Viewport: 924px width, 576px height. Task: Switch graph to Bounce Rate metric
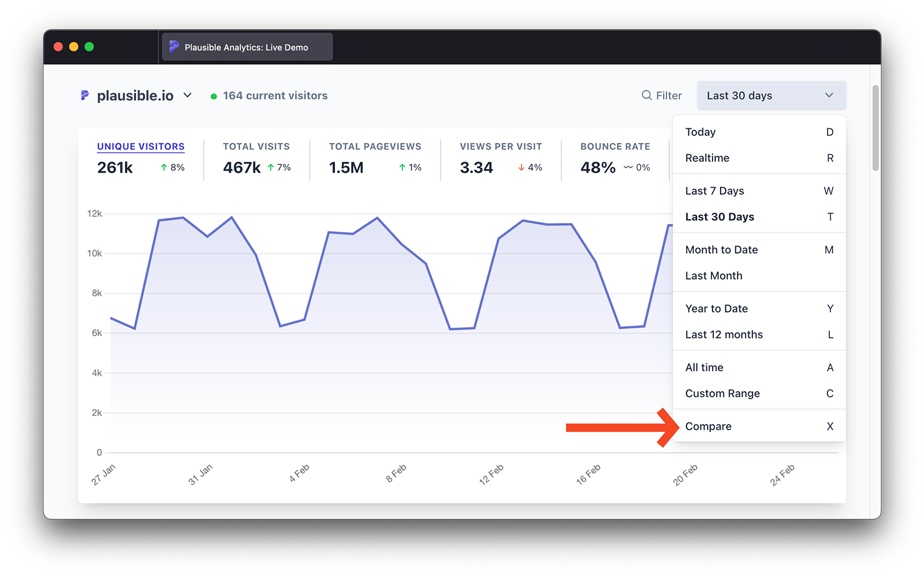click(615, 147)
